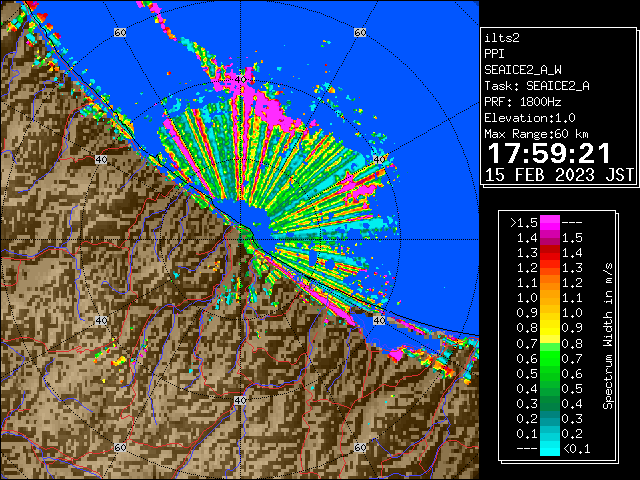Image resolution: width=640 pixels, height=480 pixels.
Task: Click the 'Task: SEAICE2_A' line
Action: 537,86
